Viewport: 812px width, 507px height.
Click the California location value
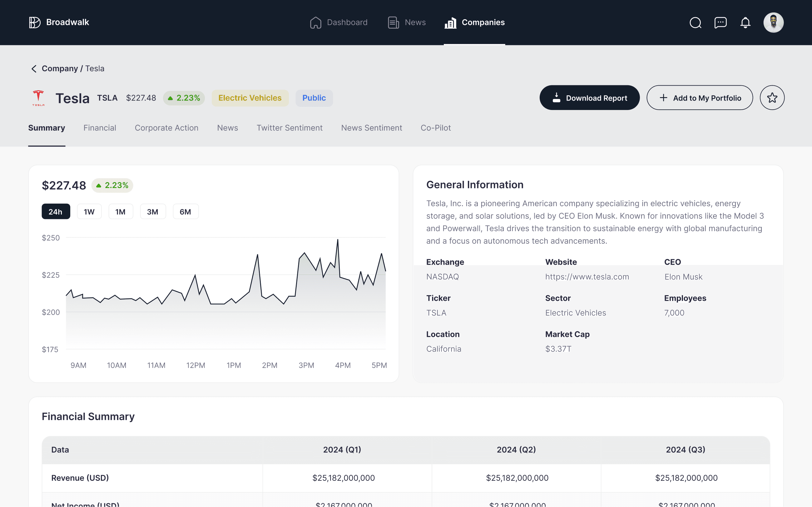point(444,349)
